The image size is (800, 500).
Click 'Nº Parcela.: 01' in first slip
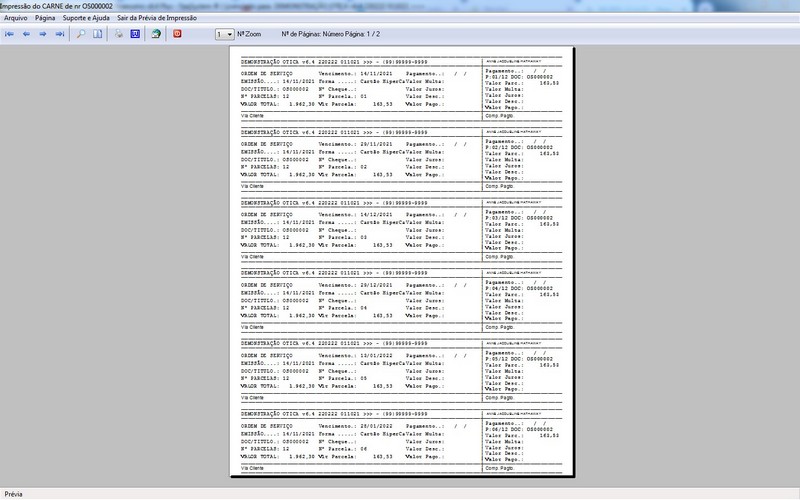(343, 96)
